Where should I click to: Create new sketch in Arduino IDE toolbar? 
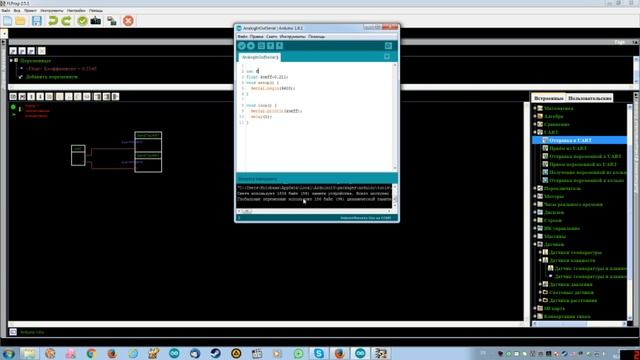(x=261, y=46)
